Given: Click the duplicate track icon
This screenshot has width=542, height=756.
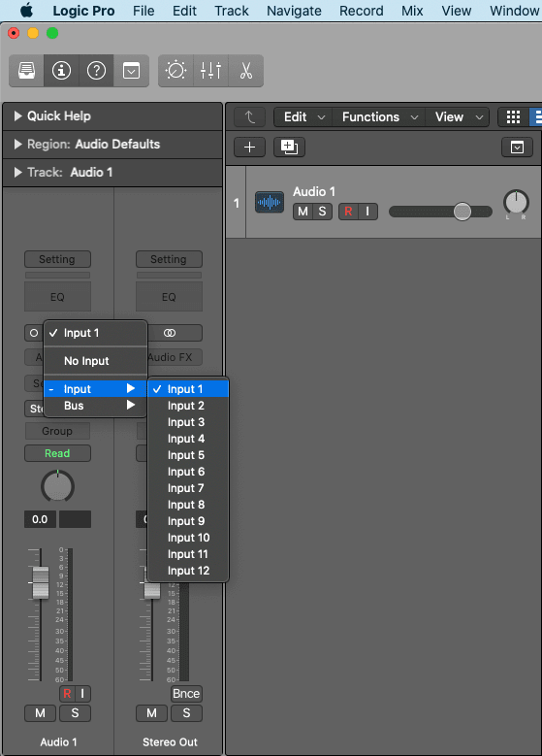Looking at the screenshot, I should click(x=289, y=148).
